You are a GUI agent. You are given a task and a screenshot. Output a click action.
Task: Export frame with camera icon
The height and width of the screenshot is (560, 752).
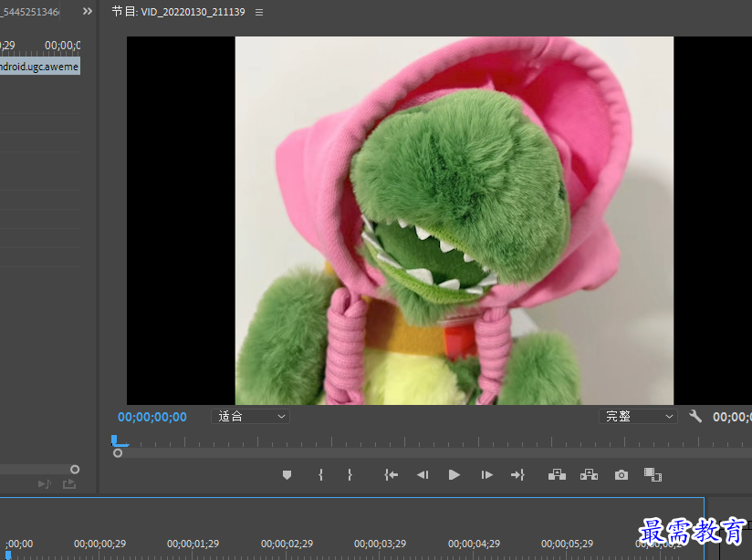[621, 475]
